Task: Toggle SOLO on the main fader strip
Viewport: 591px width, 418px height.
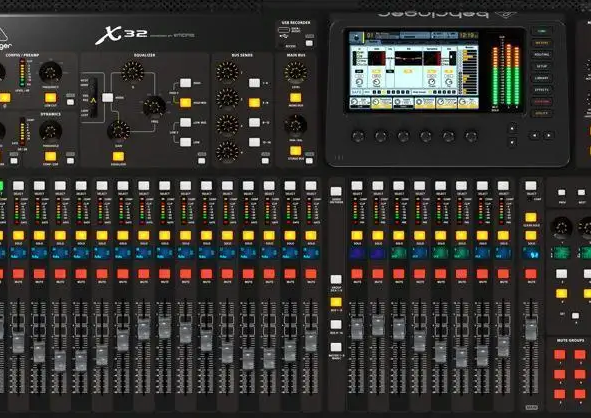Action: coord(531,236)
